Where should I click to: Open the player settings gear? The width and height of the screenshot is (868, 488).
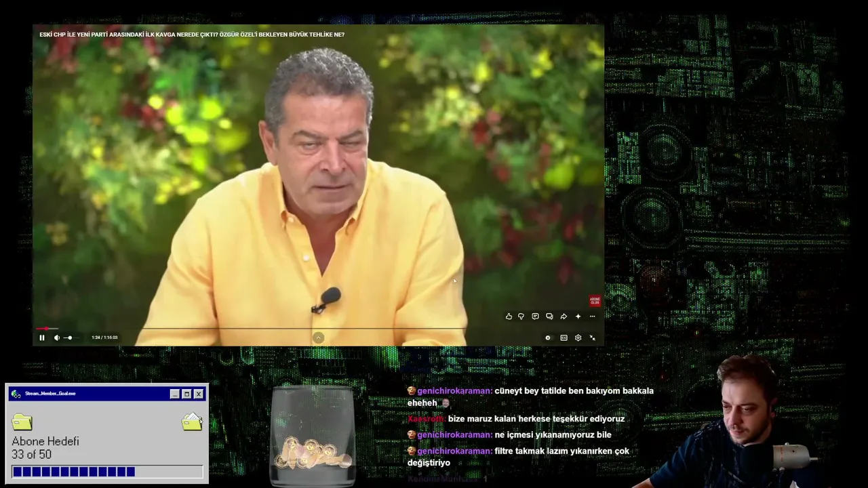(578, 338)
